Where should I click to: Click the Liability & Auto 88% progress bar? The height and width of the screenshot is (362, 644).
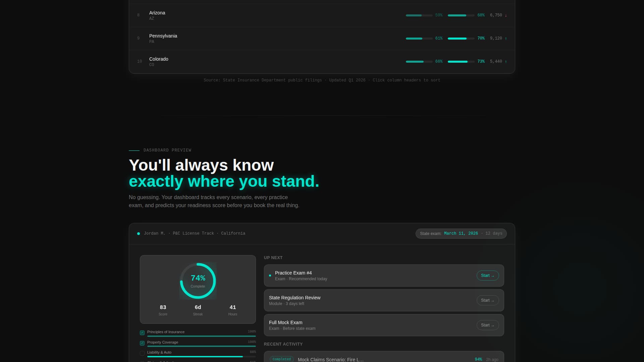(x=202, y=357)
